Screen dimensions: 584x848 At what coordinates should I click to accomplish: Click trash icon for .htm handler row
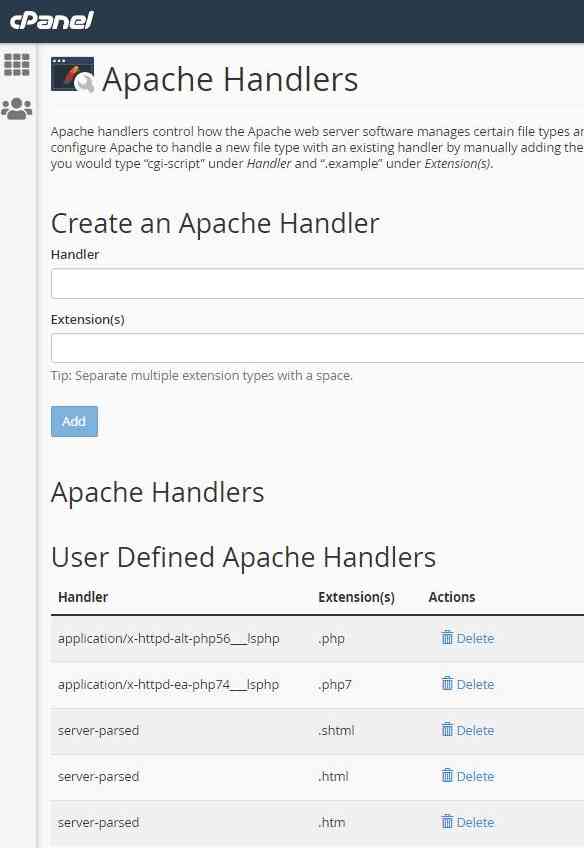(447, 822)
